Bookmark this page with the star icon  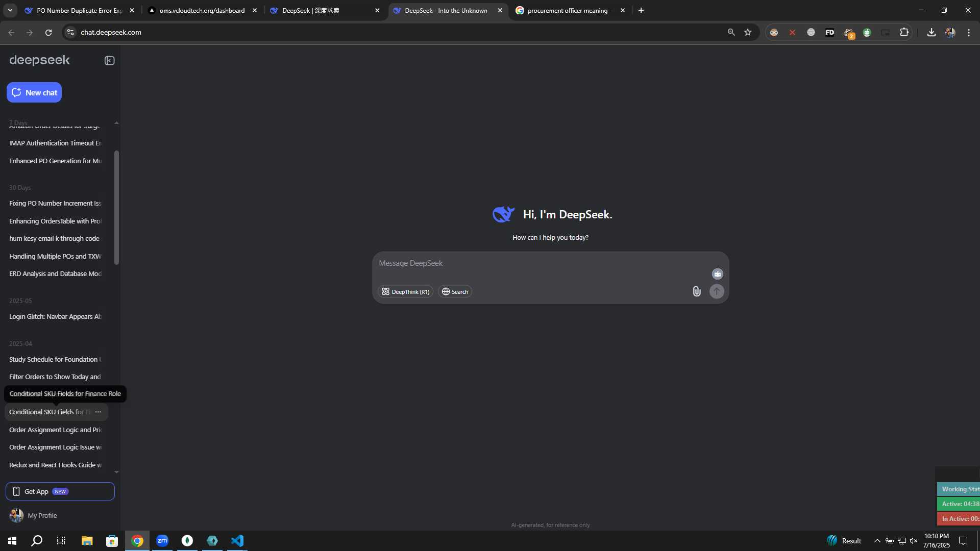click(748, 32)
